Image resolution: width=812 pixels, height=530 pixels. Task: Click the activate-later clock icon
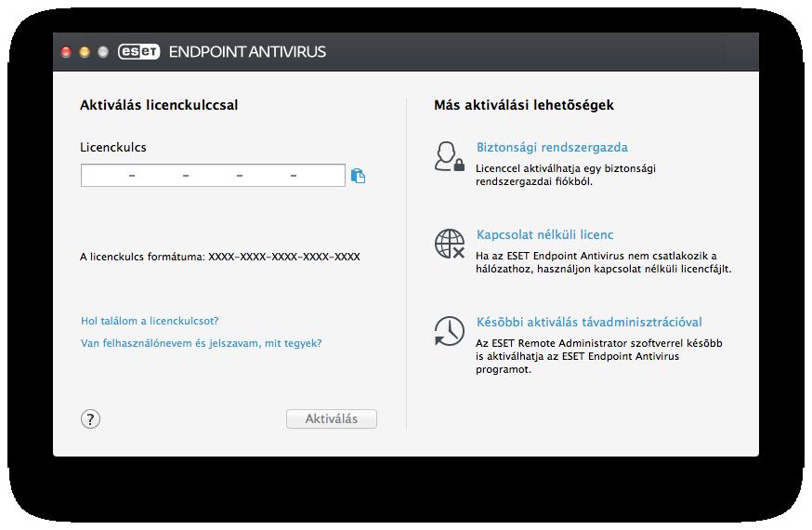(x=449, y=331)
